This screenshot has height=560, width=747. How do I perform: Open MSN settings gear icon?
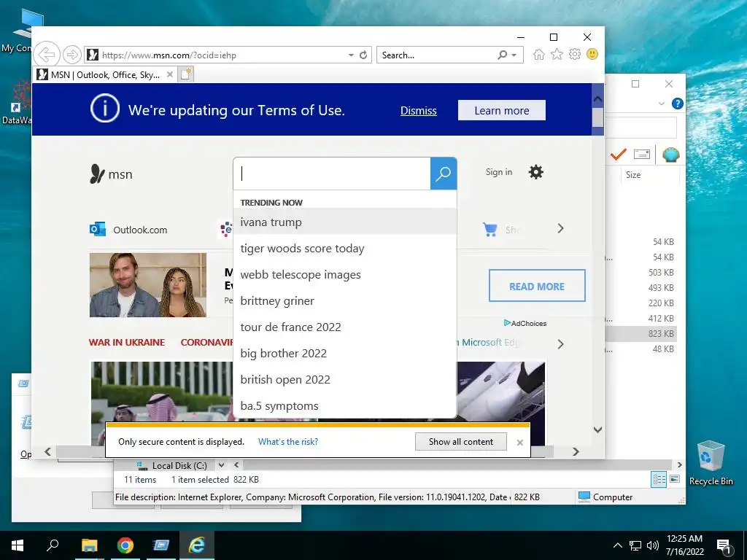[536, 172]
